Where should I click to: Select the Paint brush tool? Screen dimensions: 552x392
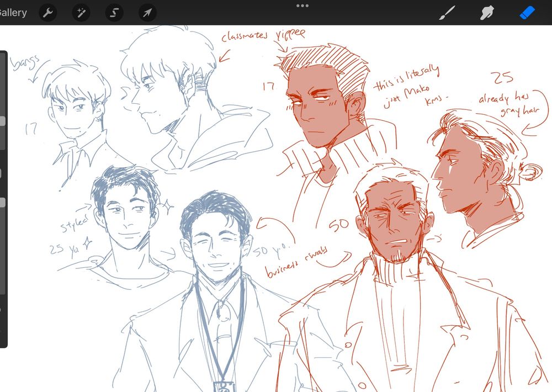[x=448, y=13]
